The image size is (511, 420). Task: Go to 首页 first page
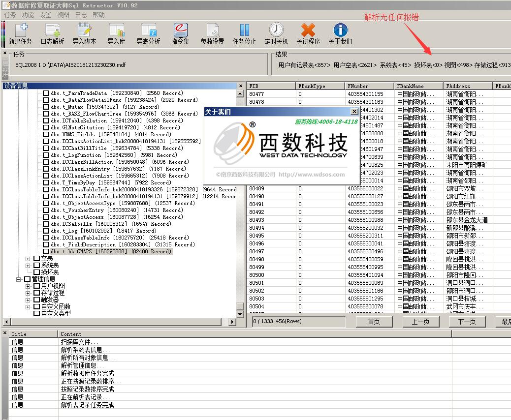(x=374, y=322)
